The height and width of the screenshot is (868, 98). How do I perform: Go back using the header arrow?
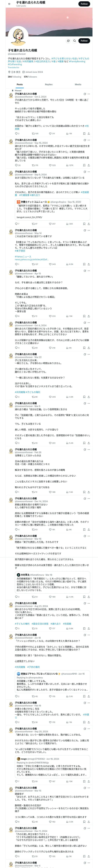(9, 4)
